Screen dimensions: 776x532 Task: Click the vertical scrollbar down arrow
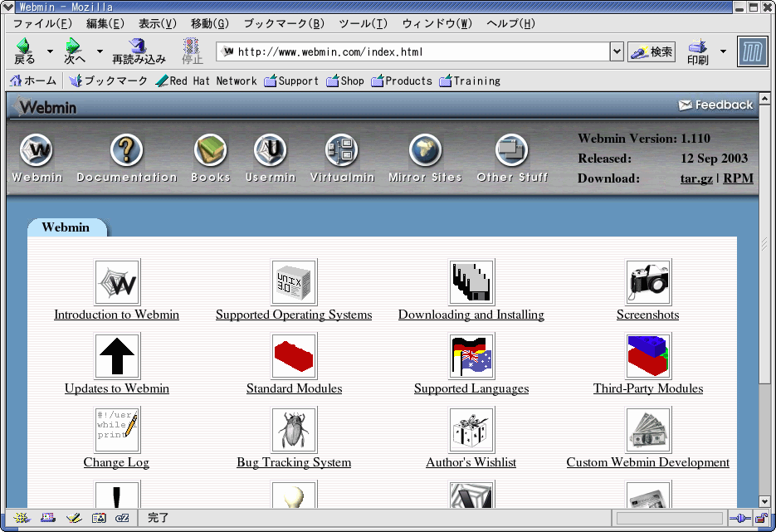tap(764, 501)
